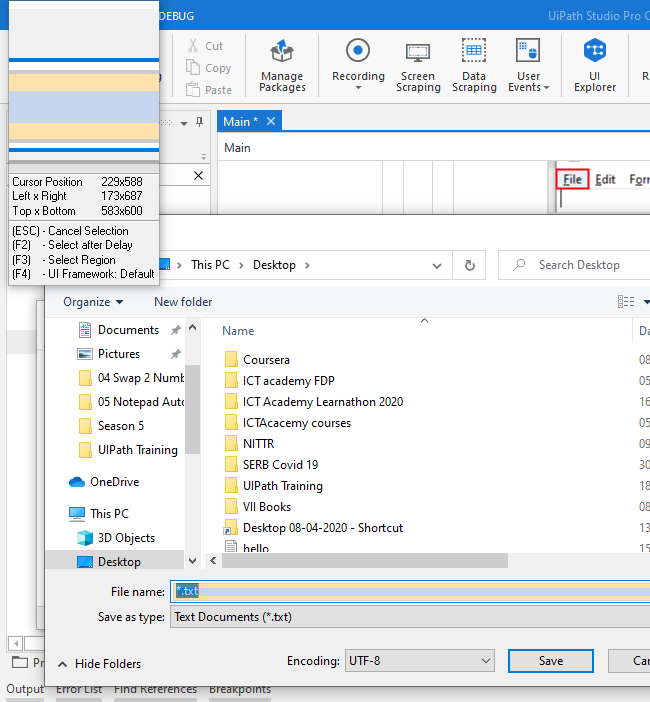Open the Data Scraping wizard
This screenshot has height=702, width=650.
click(x=474, y=65)
